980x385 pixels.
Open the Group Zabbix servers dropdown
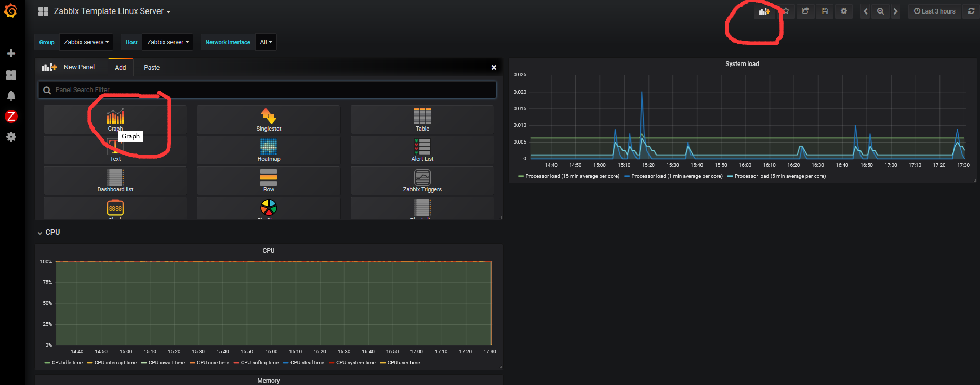coord(86,42)
